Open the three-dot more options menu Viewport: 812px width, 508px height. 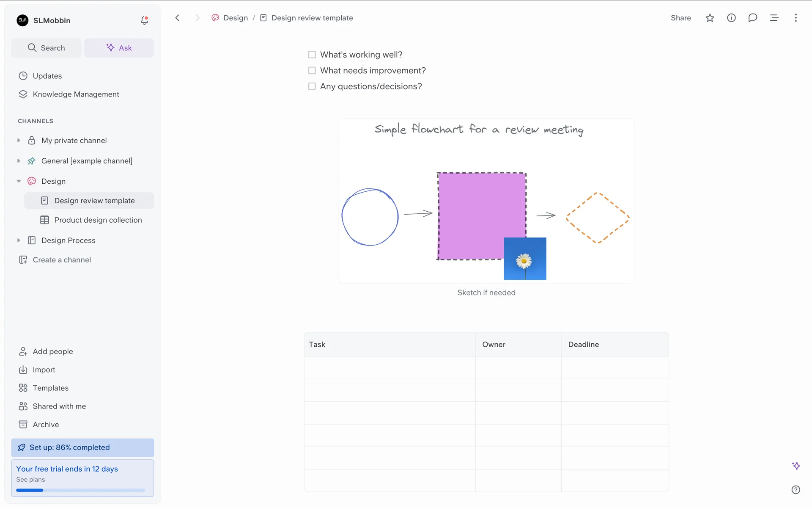[796, 18]
